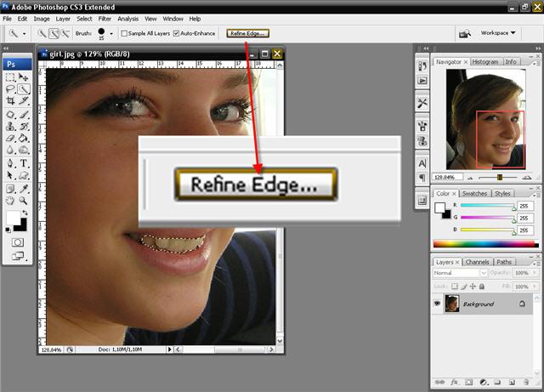This screenshot has height=392, width=544.
Task: Open the Filter menu
Action: tap(105, 18)
